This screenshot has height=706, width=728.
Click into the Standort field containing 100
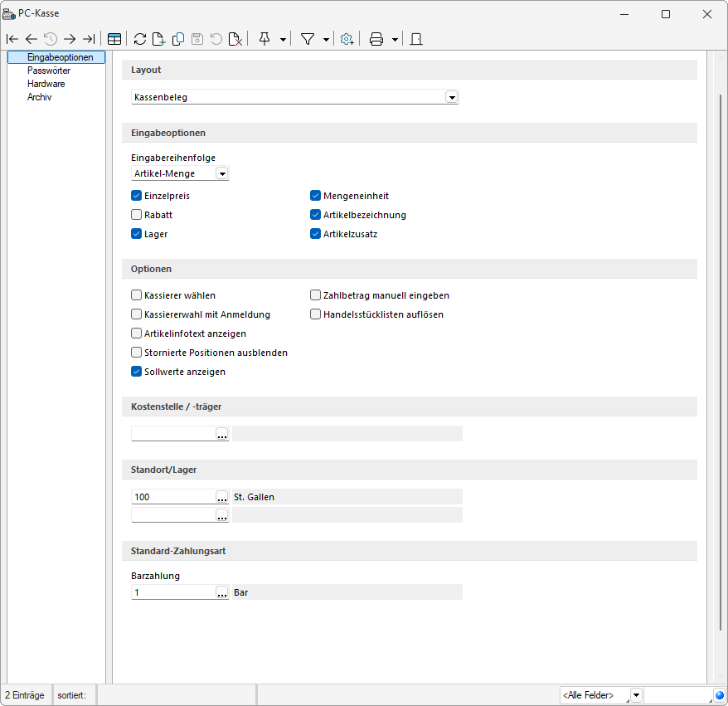click(172, 497)
